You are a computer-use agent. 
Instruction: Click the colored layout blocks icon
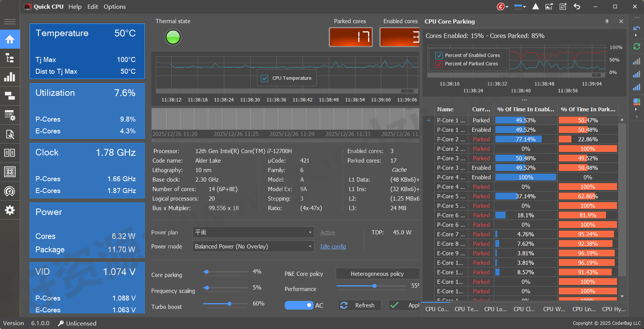[636, 102]
